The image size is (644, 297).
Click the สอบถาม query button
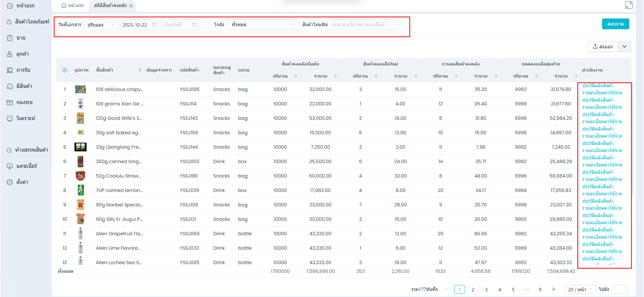click(x=615, y=24)
